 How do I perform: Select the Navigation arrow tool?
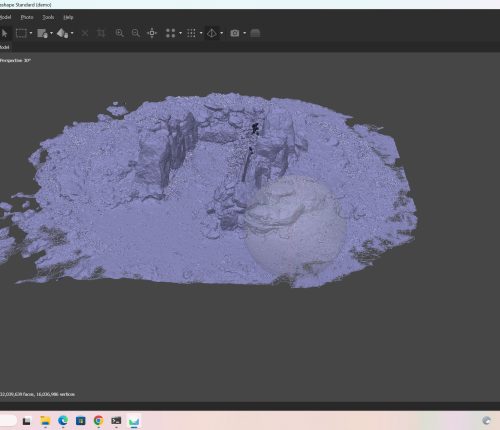pos(4,33)
